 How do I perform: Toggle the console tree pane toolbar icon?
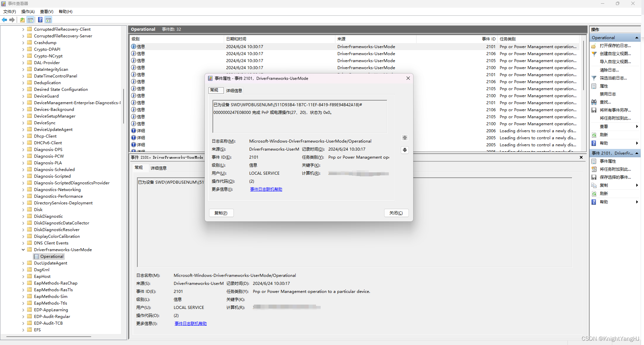(x=30, y=20)
